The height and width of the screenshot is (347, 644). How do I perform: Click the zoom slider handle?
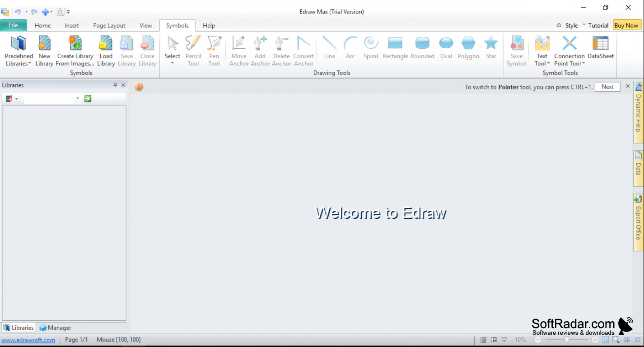[566, 340]
